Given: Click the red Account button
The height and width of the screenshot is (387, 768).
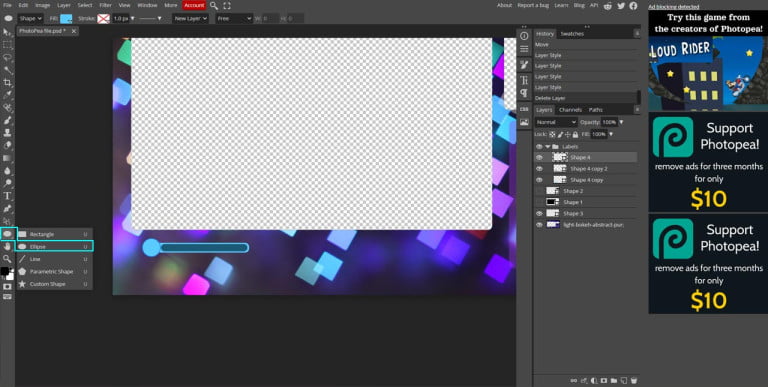Looking at the screenshot, I should pyautogui.click(x=194, y=5).
